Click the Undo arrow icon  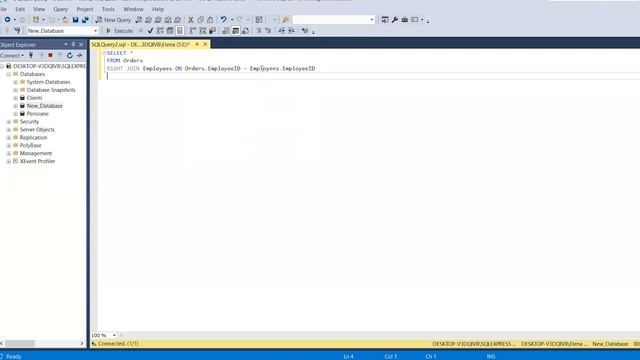point(223,20)
